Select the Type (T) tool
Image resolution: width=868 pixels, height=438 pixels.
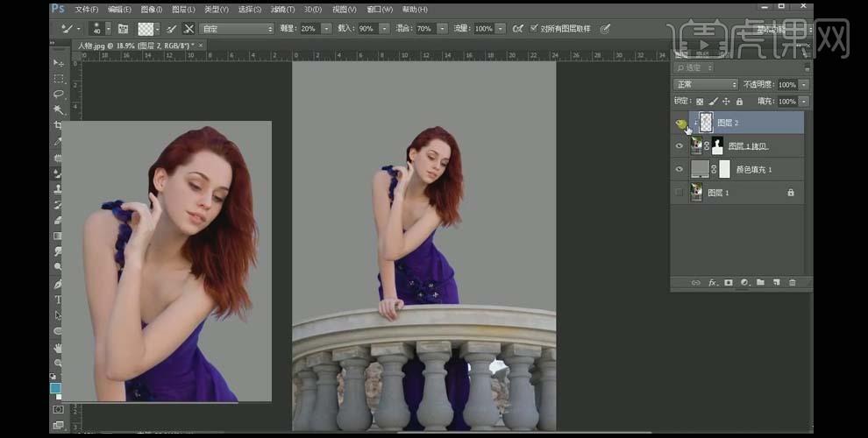(58, 300)
